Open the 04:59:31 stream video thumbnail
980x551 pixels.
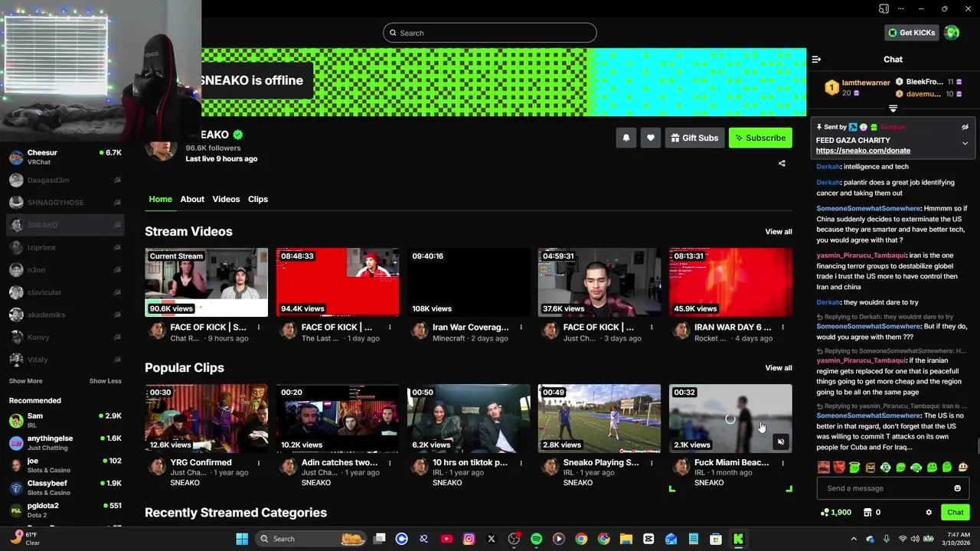[x=599, y=282]
